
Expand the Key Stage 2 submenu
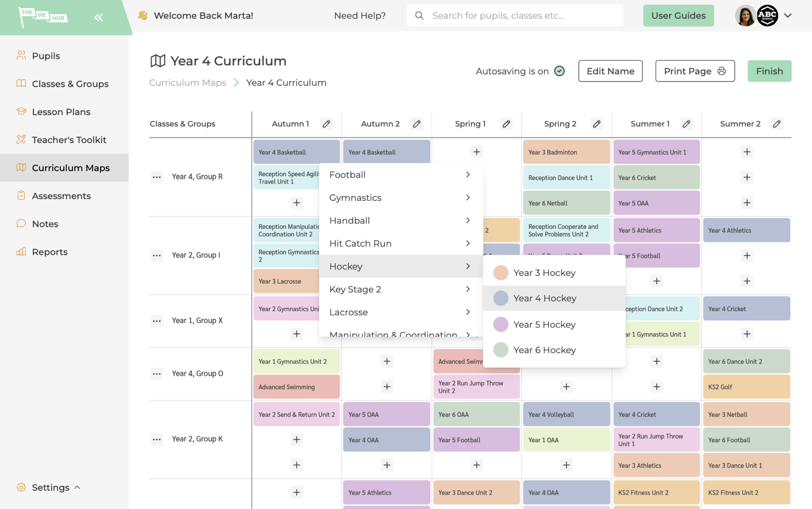(x=401, y=289)
